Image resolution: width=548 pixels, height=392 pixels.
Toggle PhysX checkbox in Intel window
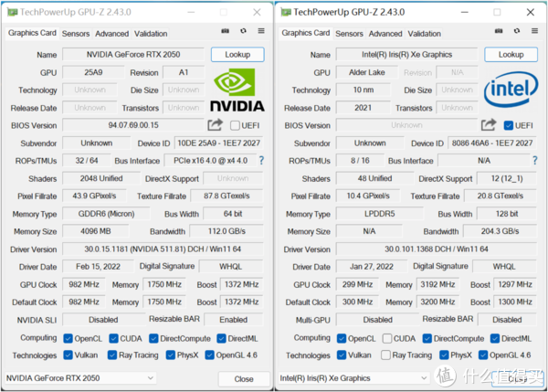tap(444, 355)
